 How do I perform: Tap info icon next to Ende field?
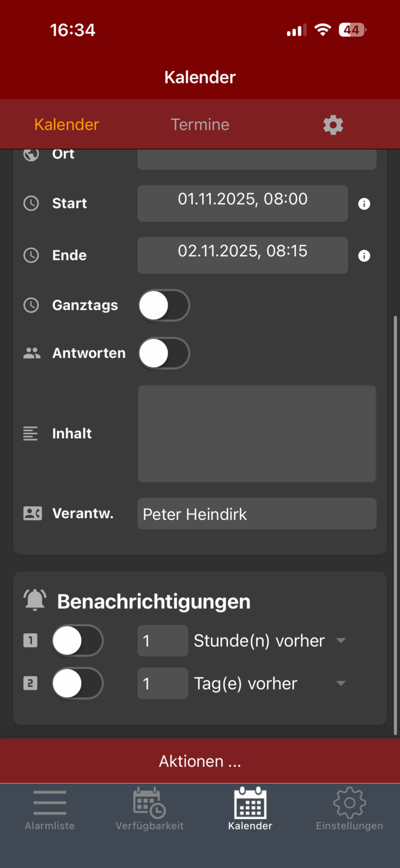tap(364, 256)
